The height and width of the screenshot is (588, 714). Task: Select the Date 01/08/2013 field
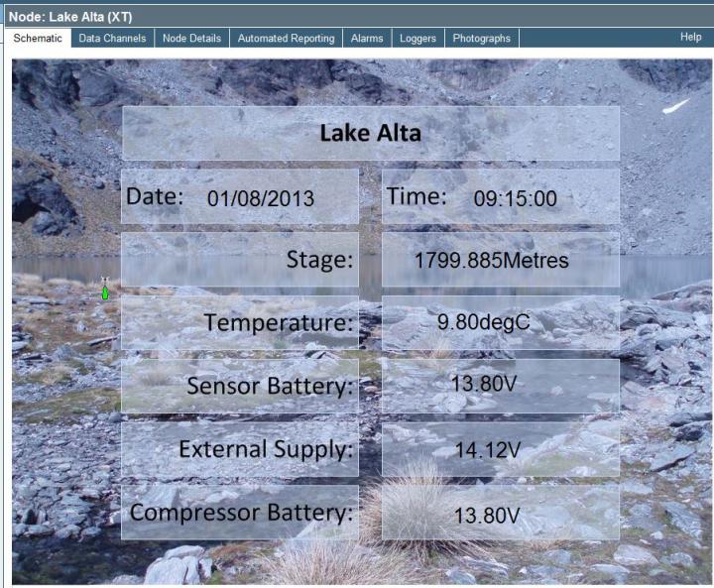click(240, 196)
